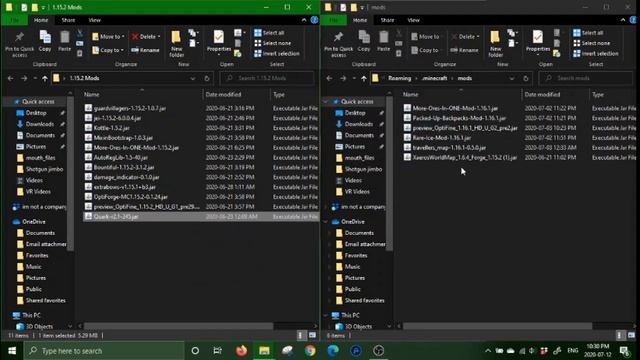The image size is (640, 360).
Task: Click the Windows Start button
Action: pyautogui.click(x=12, y=351)
